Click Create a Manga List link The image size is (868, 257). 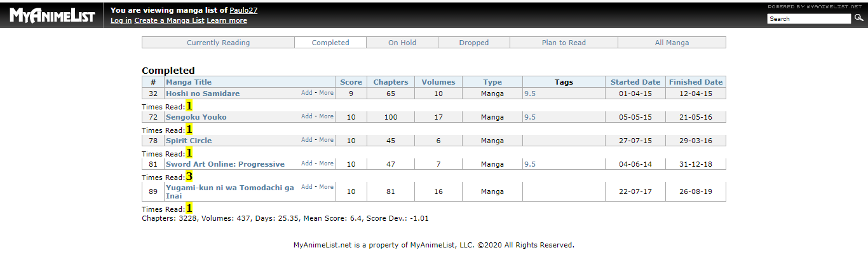pos(169,20)
